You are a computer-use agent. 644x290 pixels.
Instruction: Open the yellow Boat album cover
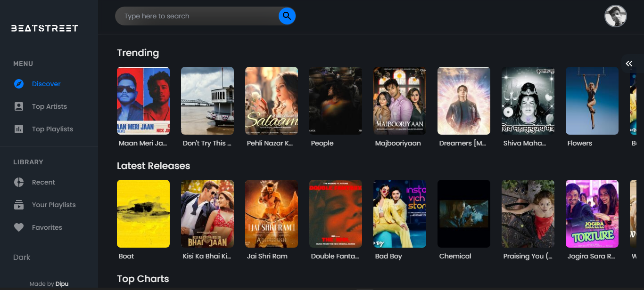(x=143, y=214)
